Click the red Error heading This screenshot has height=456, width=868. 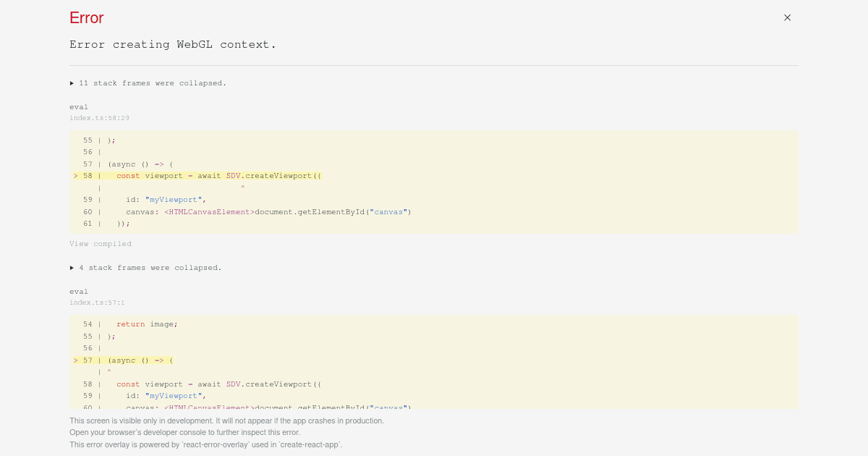87,18
